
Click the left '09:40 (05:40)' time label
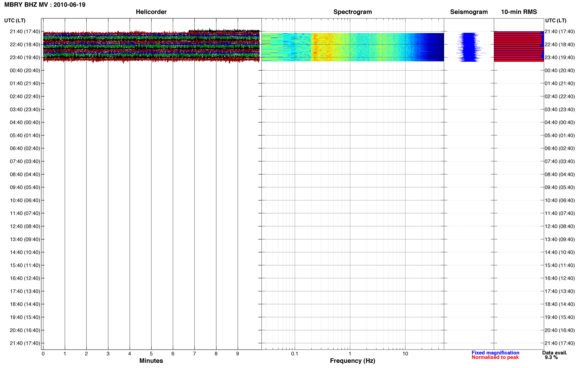[x=25, y=187]
